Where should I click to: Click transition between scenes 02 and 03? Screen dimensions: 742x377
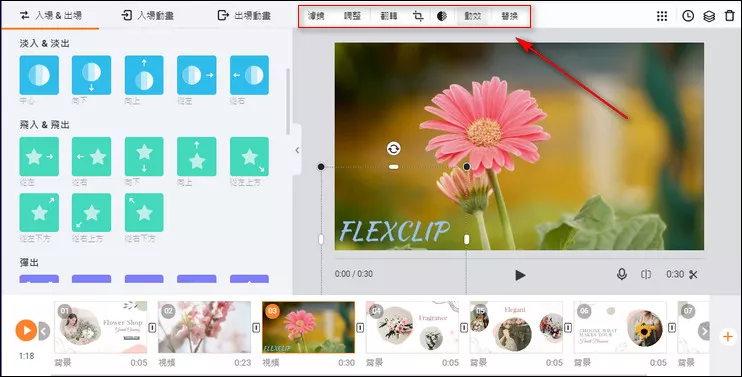point(256,327)
